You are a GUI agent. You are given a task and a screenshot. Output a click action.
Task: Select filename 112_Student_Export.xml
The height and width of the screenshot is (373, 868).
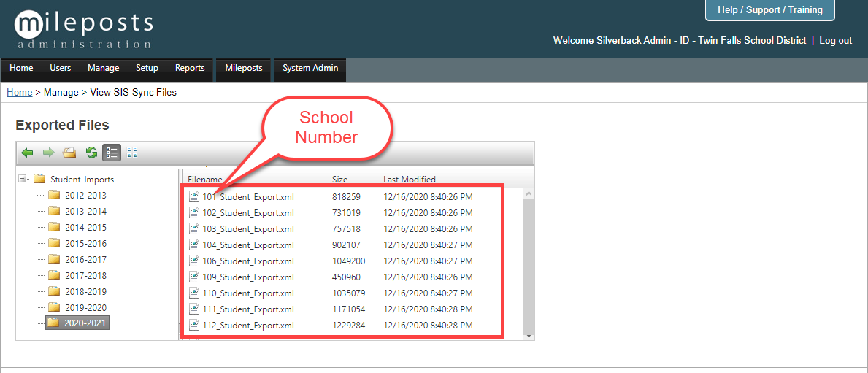click(248, 325)
